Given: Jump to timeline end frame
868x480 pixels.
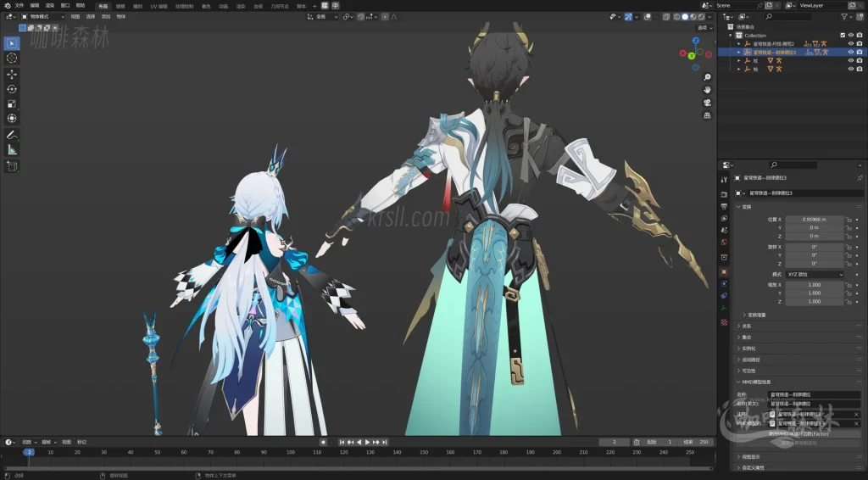Looking at the screenshot, I should coord(385,443).
